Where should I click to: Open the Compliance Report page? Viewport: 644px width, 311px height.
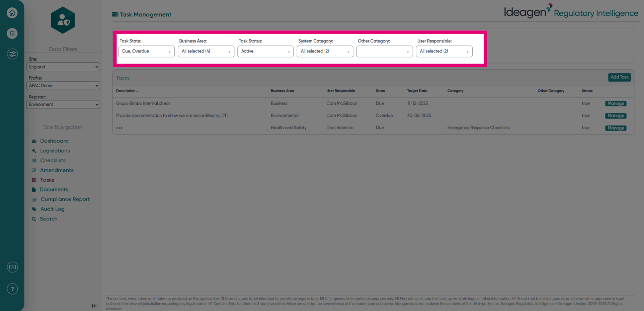[65, 199]
